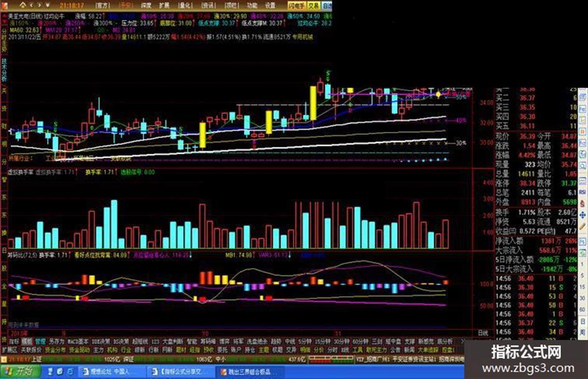Open the 关联报价 tab
Image resolution: width=588 pixels, height=379 pixels.
pyautogui.click(x=32, y=350)
